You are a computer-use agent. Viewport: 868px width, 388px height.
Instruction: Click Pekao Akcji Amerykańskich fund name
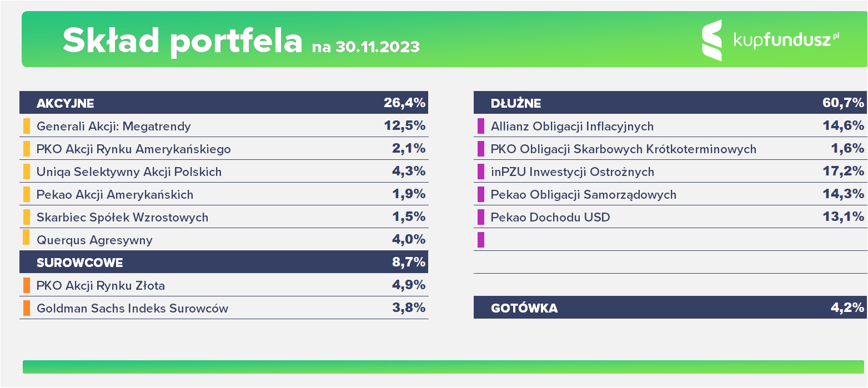coord(115,195)
